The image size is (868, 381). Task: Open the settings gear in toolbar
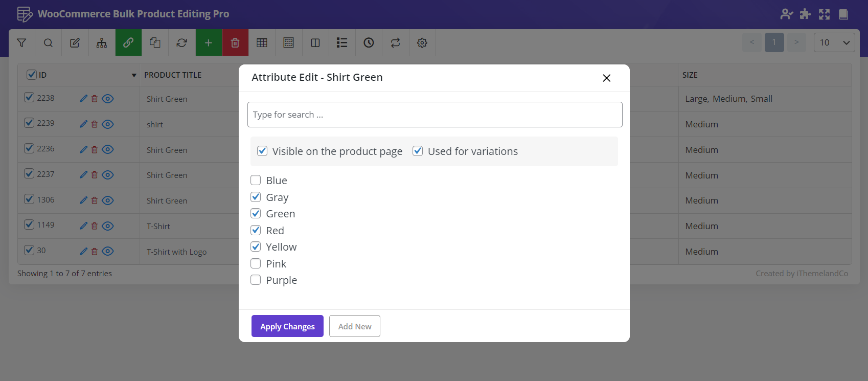pos(422,43)
